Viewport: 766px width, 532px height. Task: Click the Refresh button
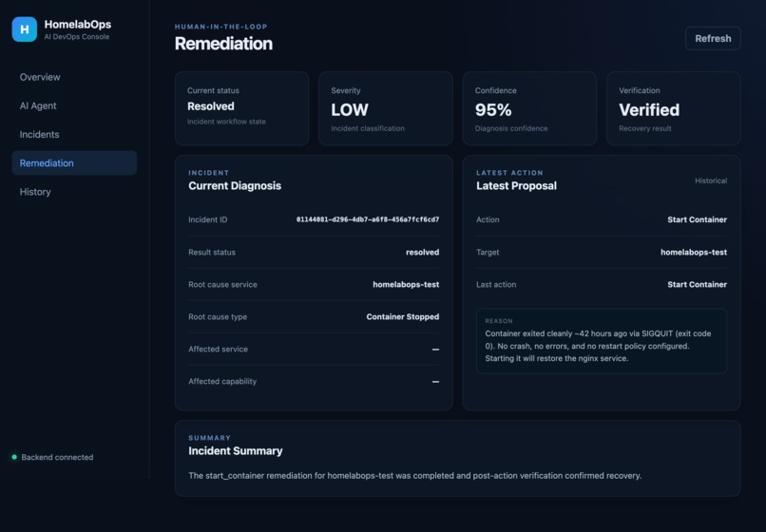point(713,39)
